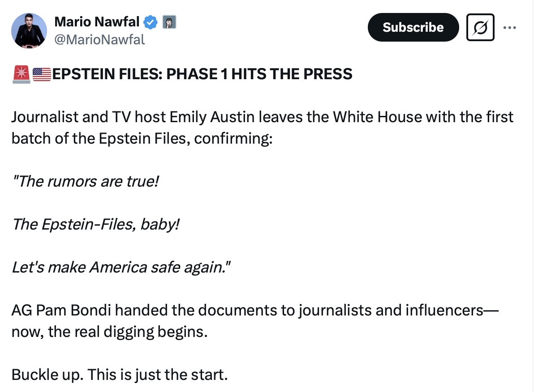This screenshot has height=392, width=534.
Task: Click the quote "The Epstein-Files, baby!"
Action: tap(95, 224)
